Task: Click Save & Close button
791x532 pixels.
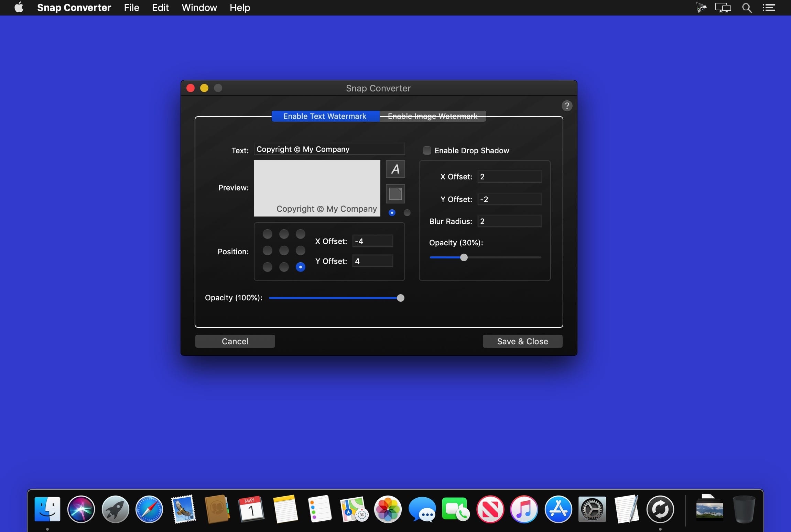Action: pyautogui.click(x=522, y=341)
